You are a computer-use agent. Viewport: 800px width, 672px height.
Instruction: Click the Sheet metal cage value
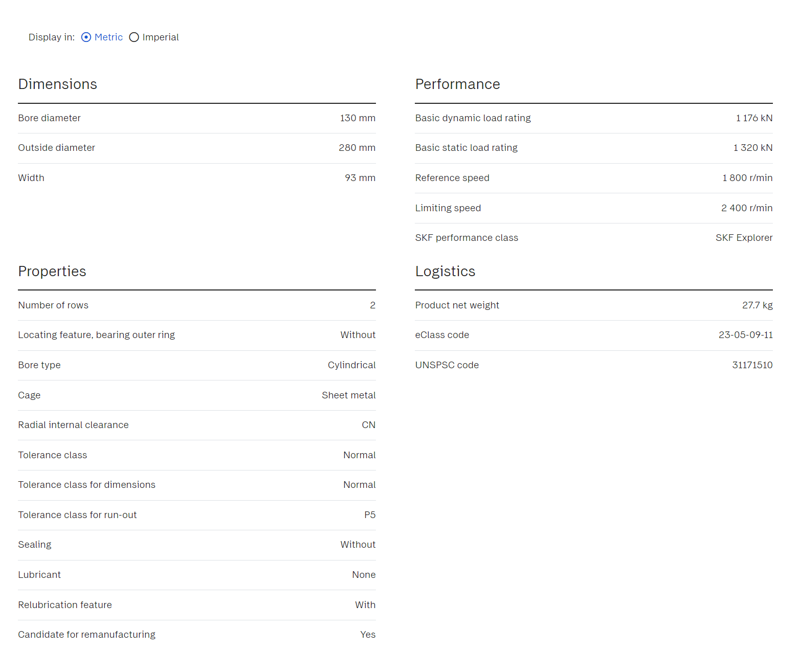coord(348,395)
